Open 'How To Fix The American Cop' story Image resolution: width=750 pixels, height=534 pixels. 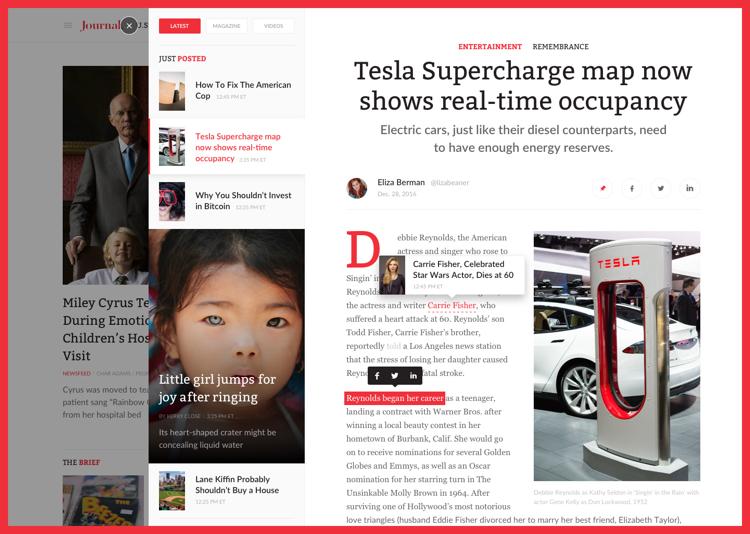coord(243,90)
